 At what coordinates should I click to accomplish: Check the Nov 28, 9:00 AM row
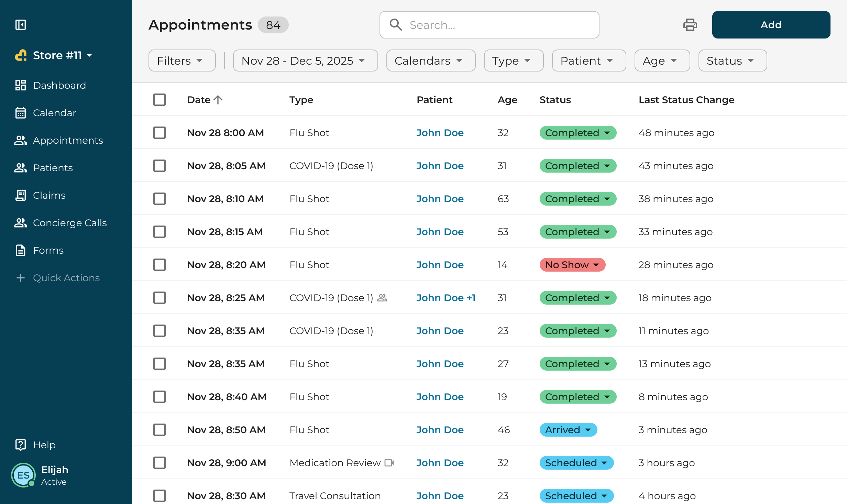159,463
